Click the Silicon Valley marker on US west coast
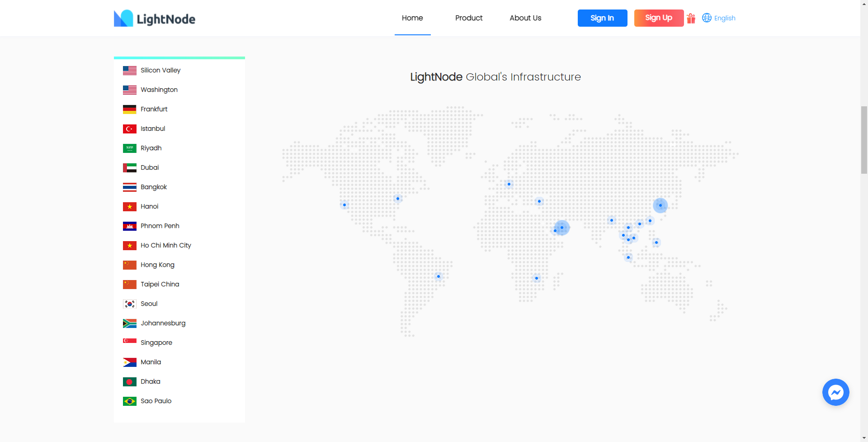 point(344,205)
